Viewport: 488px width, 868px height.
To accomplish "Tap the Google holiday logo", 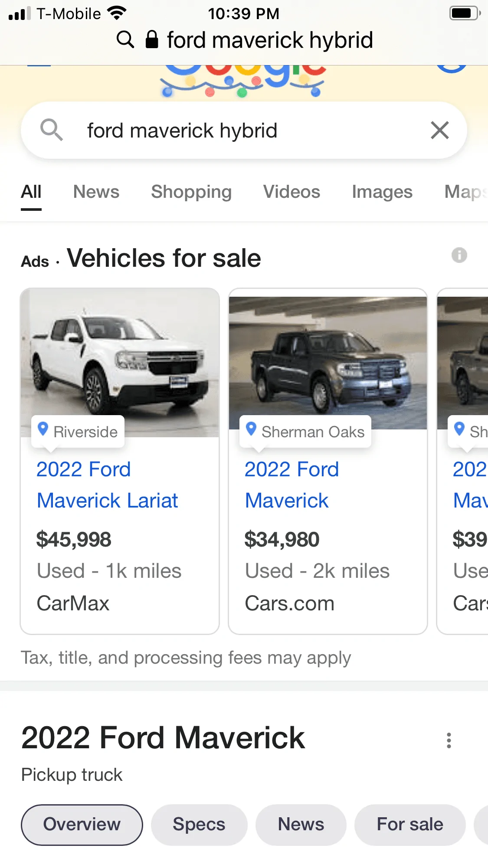I will coord(243,81).
